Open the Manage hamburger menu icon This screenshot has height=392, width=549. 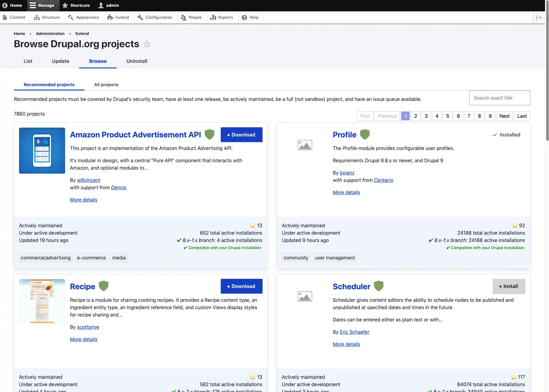point(32,5)
